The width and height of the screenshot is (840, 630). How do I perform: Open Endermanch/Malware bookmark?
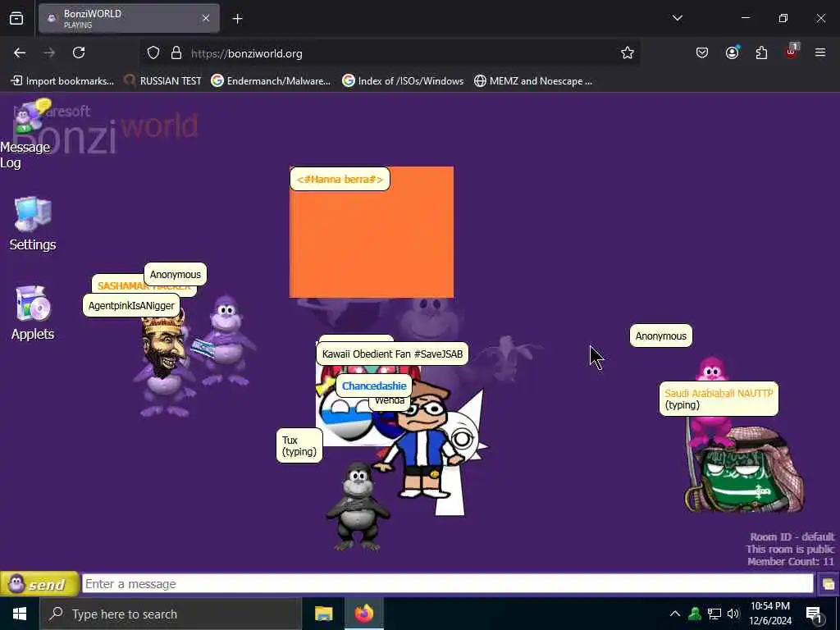(271, 81)
